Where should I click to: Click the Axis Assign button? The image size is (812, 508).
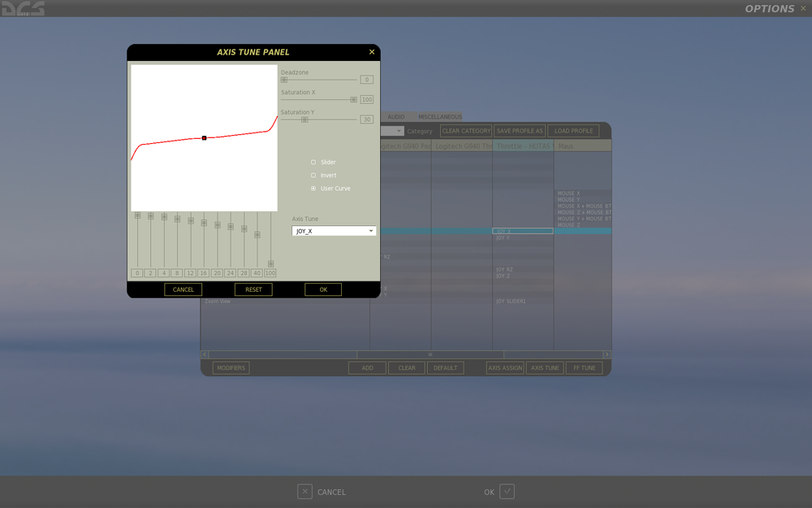point(505,368)
